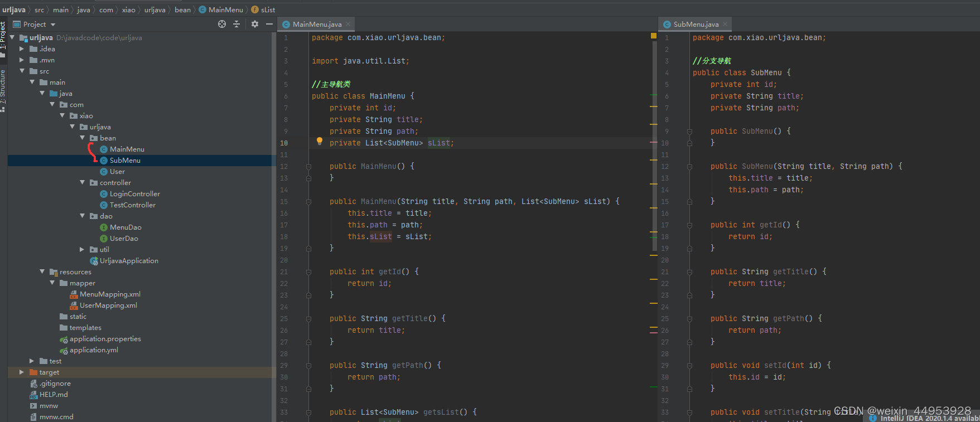The width and height of the screenshot is (980, 422).
Task: Click line number 10 in MainMenu gutter
Action: (x=284, y=143)
